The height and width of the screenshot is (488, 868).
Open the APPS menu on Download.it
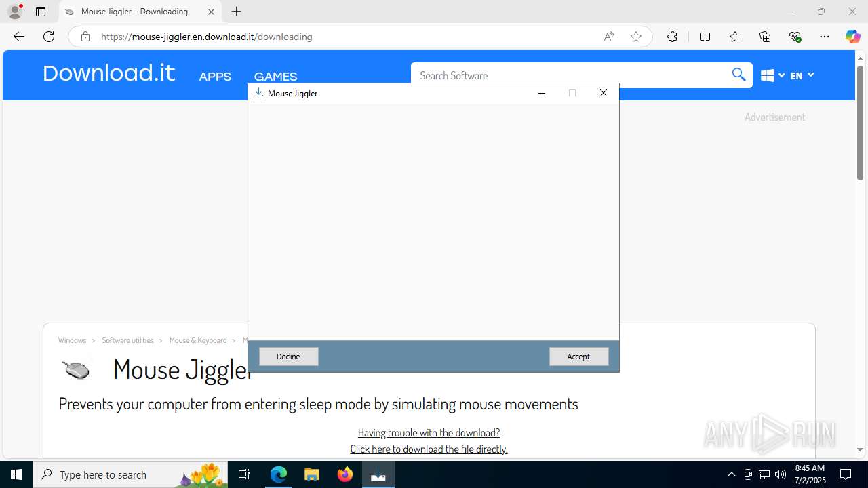pos(215,77)
